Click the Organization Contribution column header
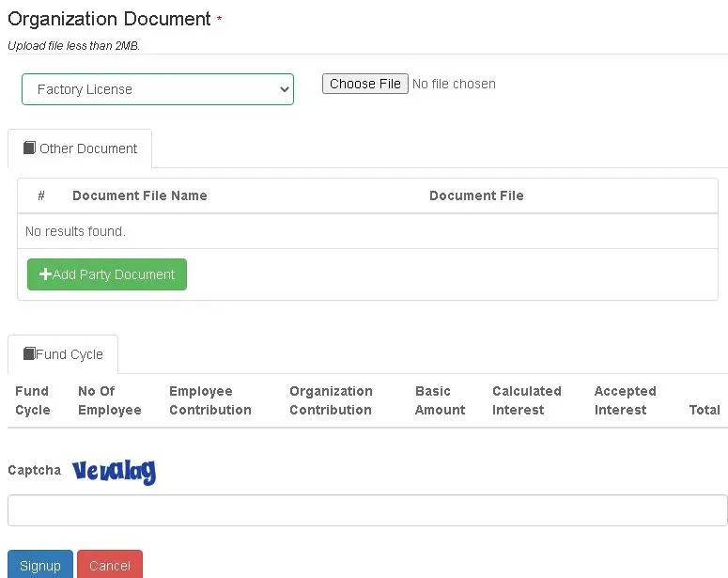This screenshot has height=578, width=728. (x=331, y=400)
